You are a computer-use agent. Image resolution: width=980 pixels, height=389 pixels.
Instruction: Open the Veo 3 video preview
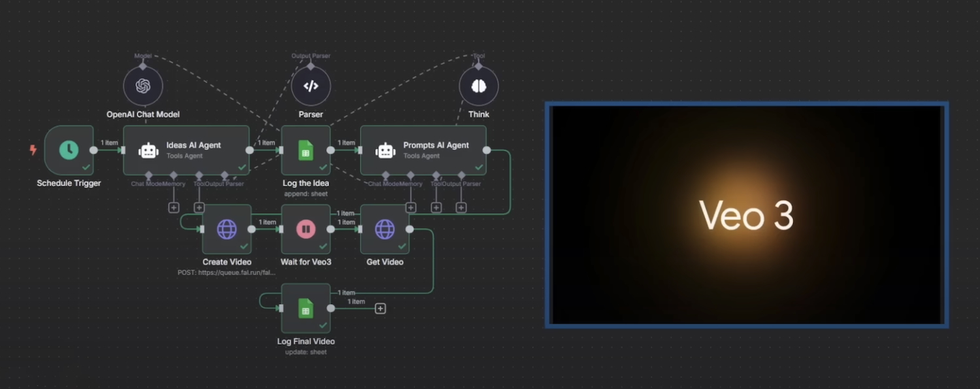(x=747, y=214)
